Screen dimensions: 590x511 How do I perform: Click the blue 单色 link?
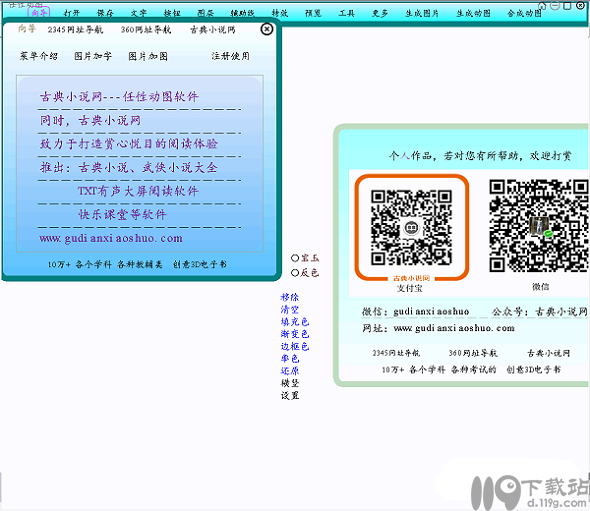290,359
